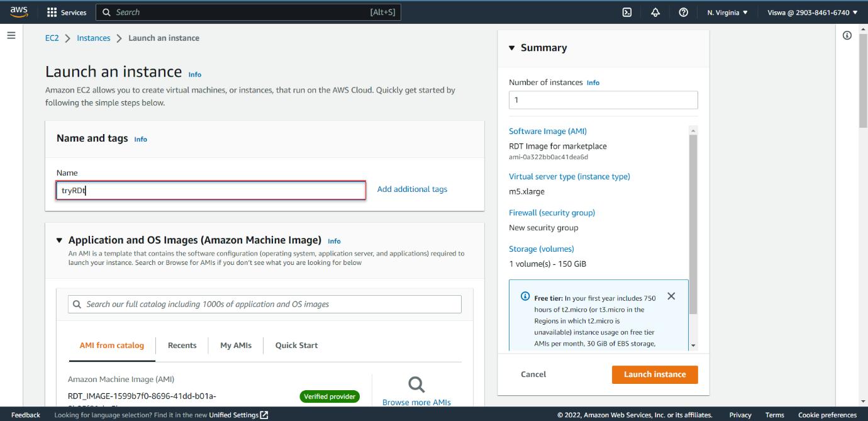Switch to the Recents tab
Screen dimensions: 868x421
click(182, 345)
